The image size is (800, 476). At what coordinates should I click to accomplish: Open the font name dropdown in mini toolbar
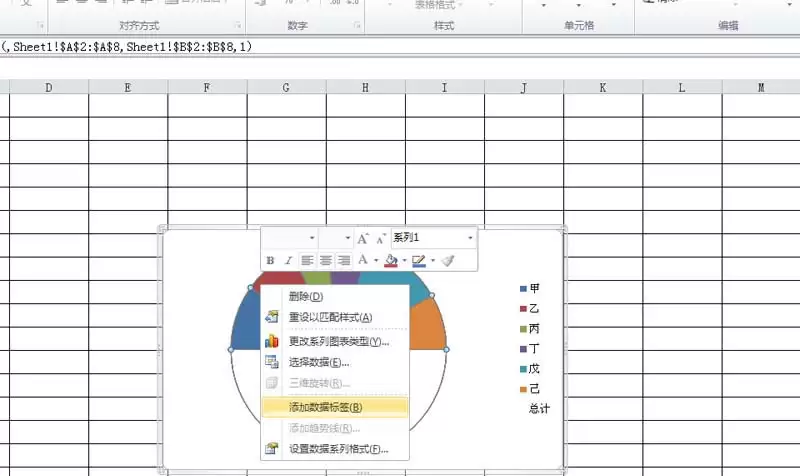tap(312, 238)
